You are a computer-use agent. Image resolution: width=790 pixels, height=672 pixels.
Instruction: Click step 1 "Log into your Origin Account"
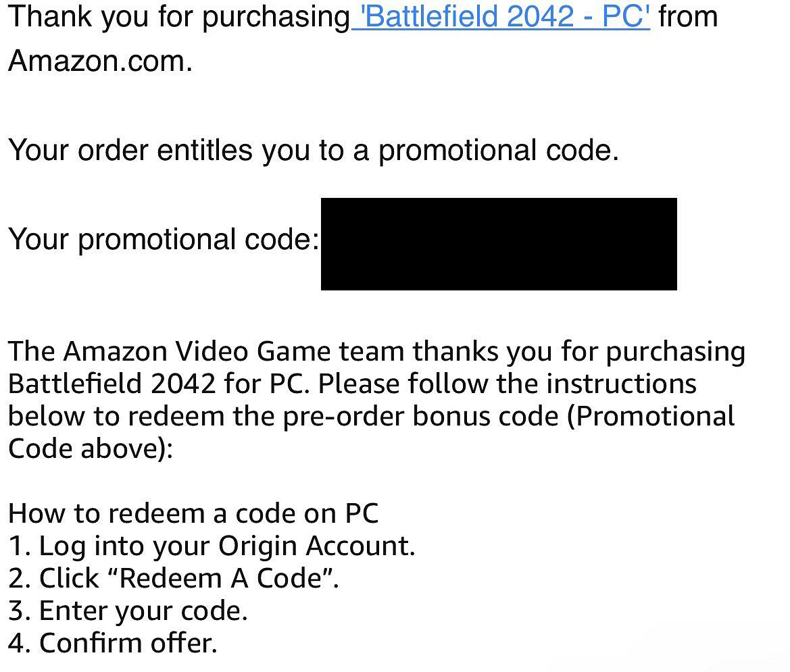click(x=212, y=546)
